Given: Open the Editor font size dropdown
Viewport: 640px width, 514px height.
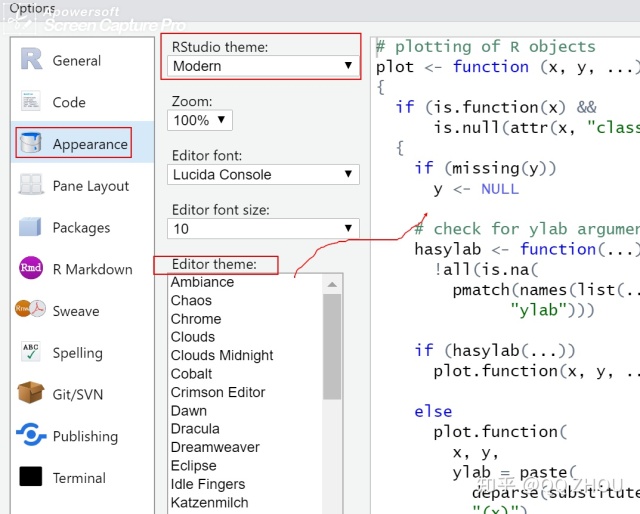Looking at the screenshot, I should point(263,228).
